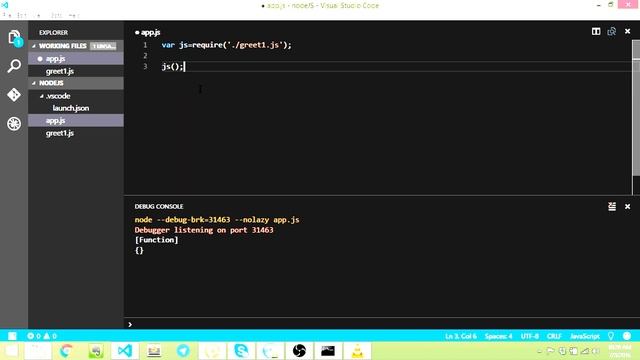Click the Visual Studio Code logo in the title bar
The height and width of the screenshot is (360, 640).
click(x=5, y=5)
